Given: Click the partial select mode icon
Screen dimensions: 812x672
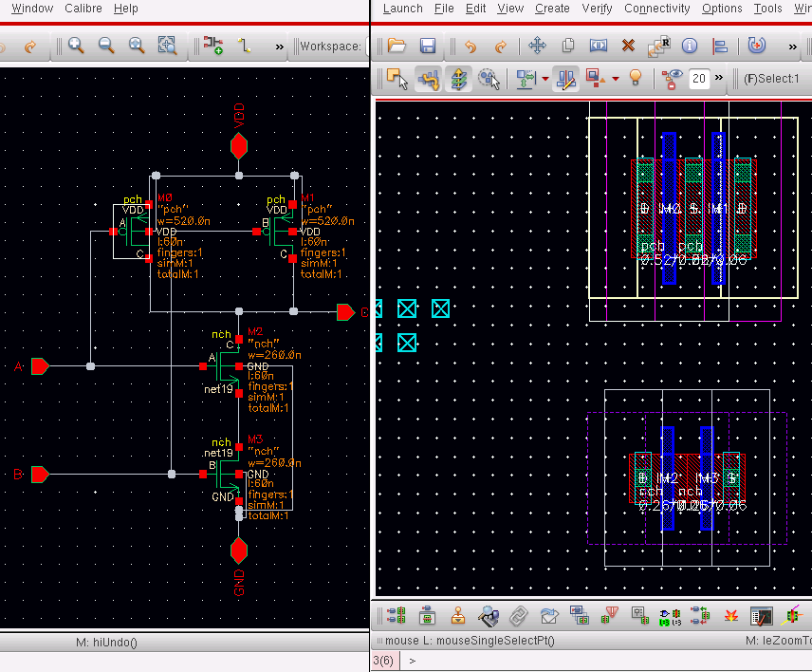Looking at the screenshot, I should [397, 79].
